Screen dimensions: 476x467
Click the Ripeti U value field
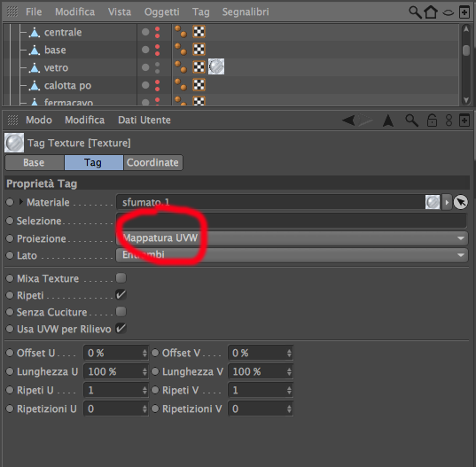coord(115,390)
